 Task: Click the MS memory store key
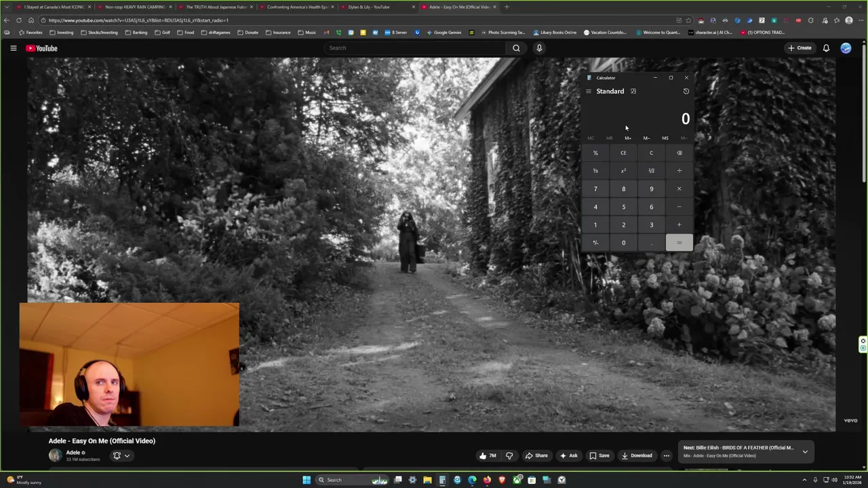click(665, 138)
